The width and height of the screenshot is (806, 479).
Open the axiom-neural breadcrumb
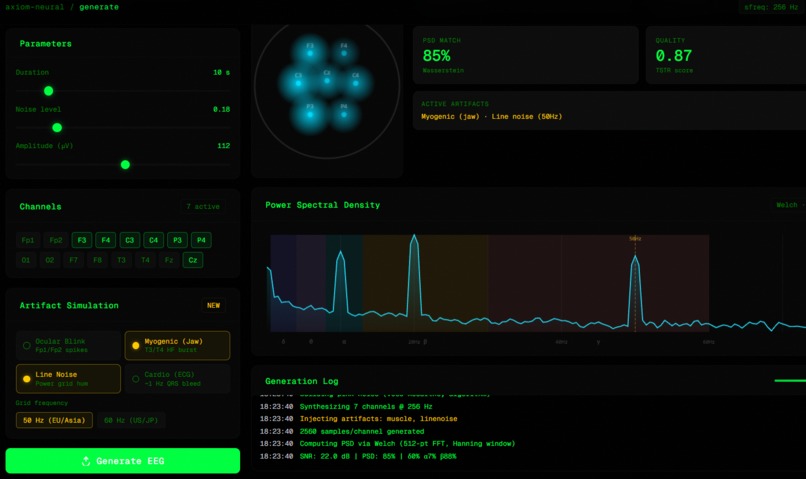[34, 7]
